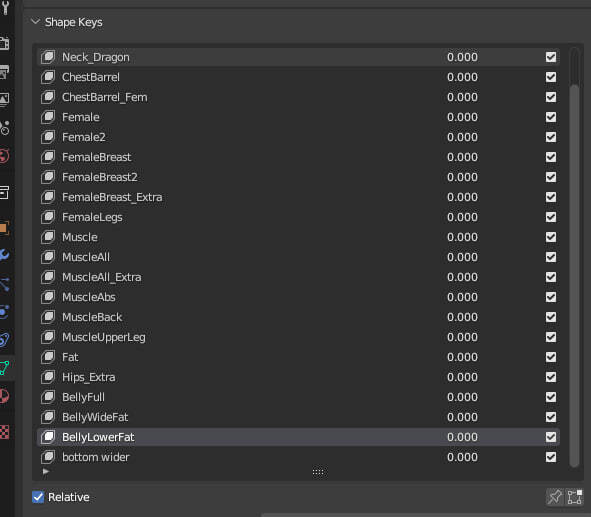The width and height of the screenshot is (591, 517).
Task: Click the ChestBarrel shape key icon
Action: tap(48, 77)
